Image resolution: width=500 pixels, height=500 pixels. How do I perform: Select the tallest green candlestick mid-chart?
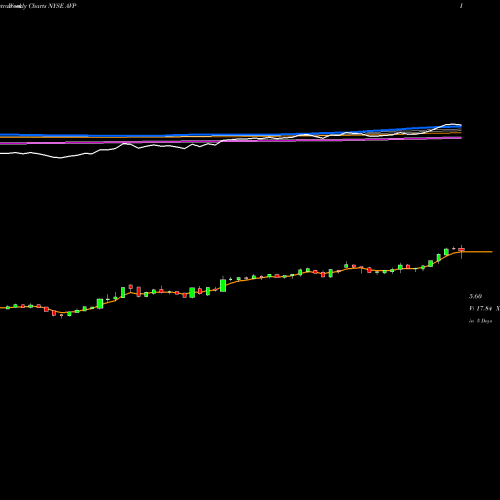coord(223,285)
